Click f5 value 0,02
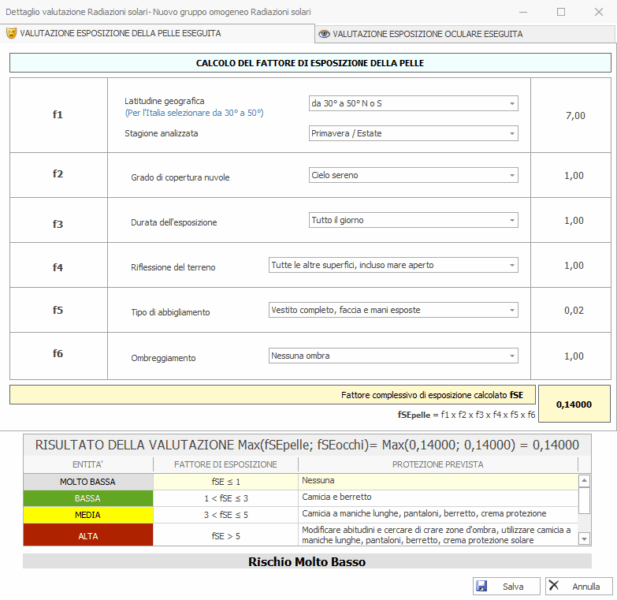Image resolution: width=617 pixels, height=600 pixels. point(574,310)
